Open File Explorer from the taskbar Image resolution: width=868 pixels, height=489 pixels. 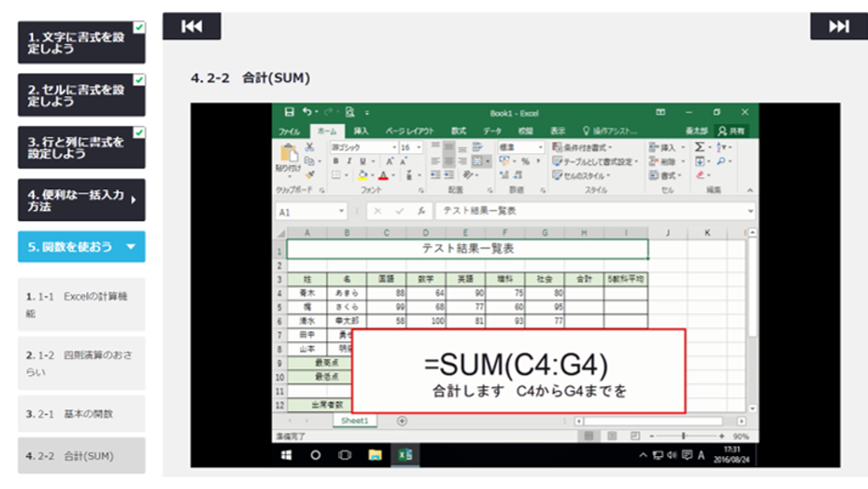pos(375,454)
